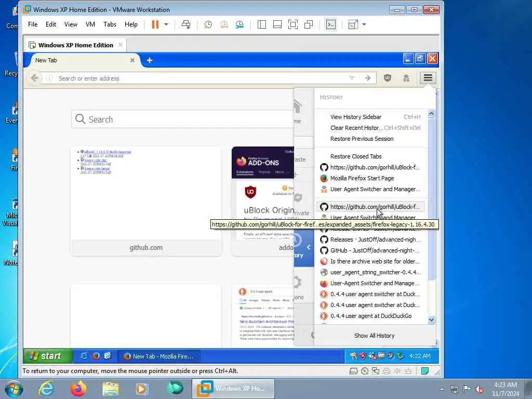Open a new Firefox tab with plus button

point(149,60)
